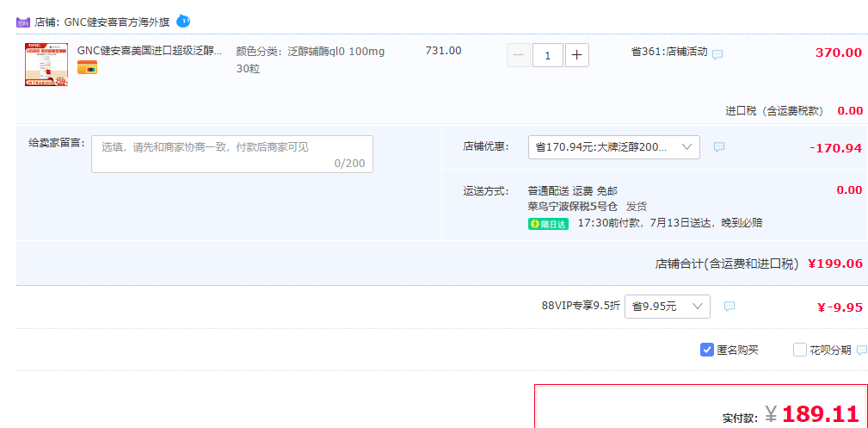Open the GNC product title link
Image resolution: width=868 pixels, height=428 pixels.
[x=149, y=51]
